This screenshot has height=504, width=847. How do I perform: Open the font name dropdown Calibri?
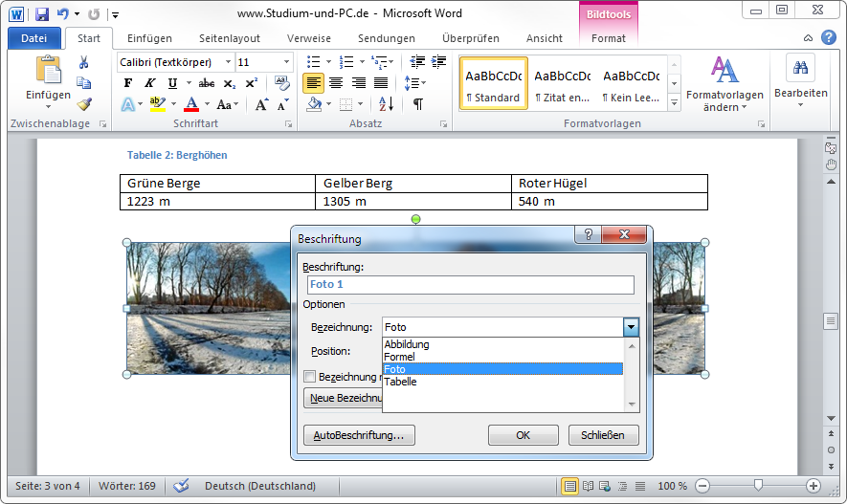pyautogui.click(x=228, y=62)
